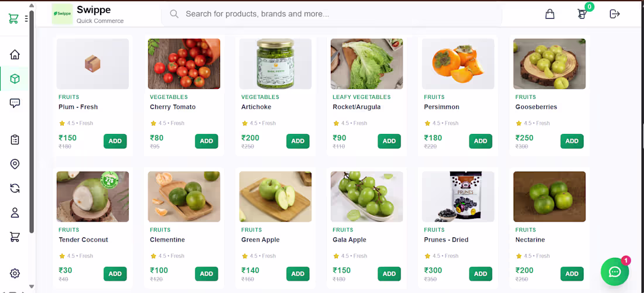Screen dimensions: 644x293
Task: Select the location pin icon
Action: tap(15, 164)
